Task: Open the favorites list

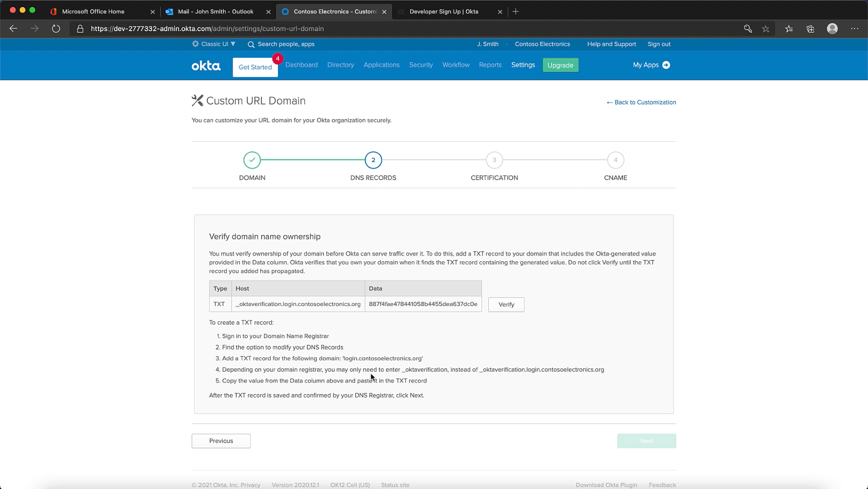Action: 789,29
